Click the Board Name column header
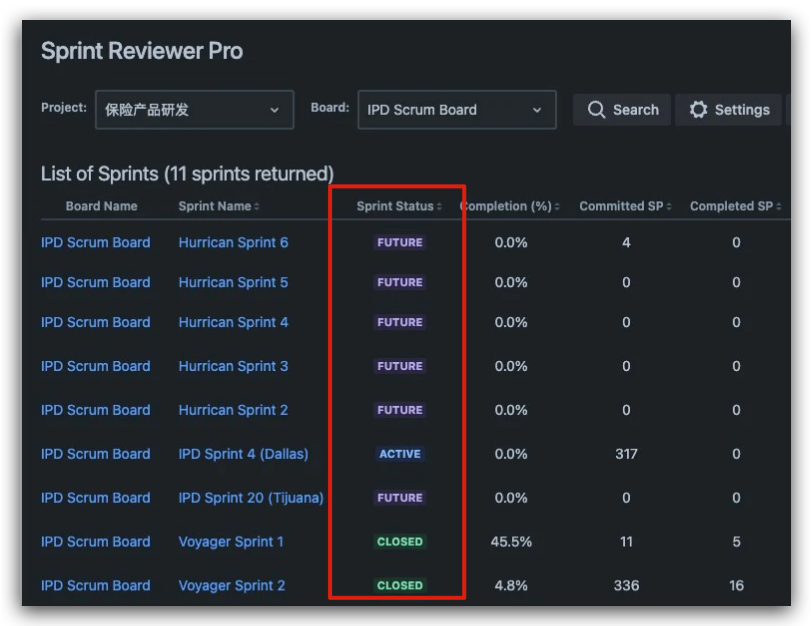This screenshot has width=811, height=626. tap(101, 206)
